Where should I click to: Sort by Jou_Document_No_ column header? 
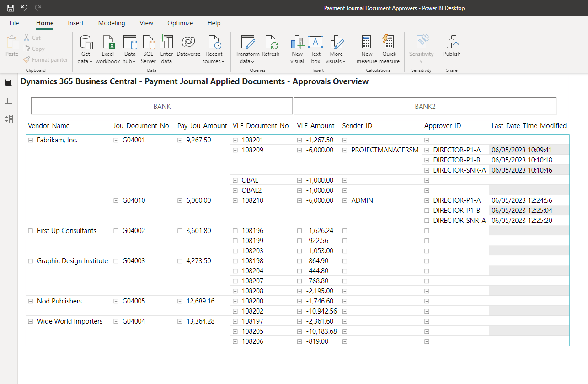pos(143,126)
